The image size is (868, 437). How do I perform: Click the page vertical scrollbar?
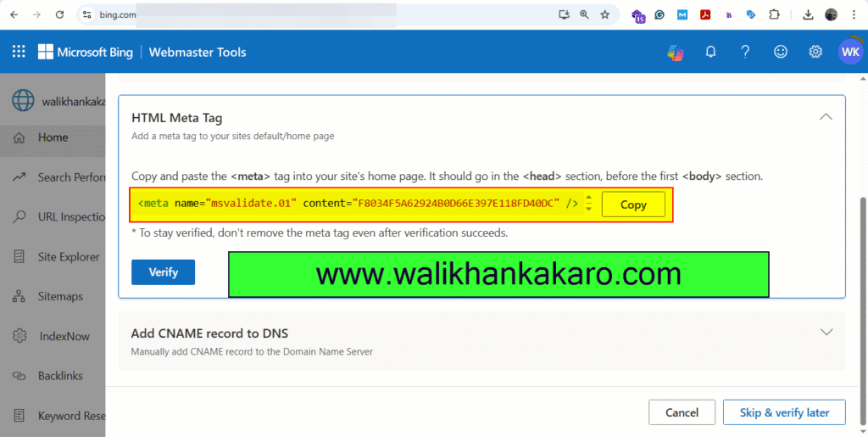(864, 311)
